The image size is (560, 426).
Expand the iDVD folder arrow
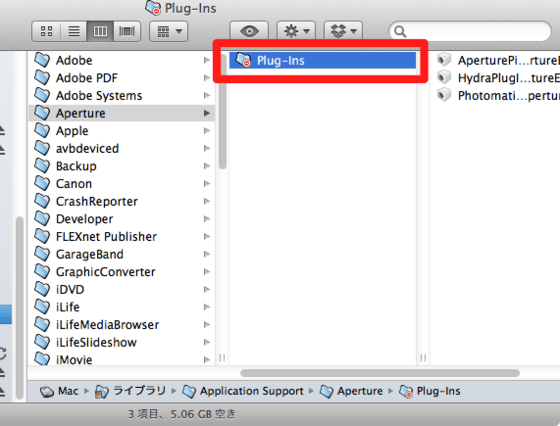206,289
